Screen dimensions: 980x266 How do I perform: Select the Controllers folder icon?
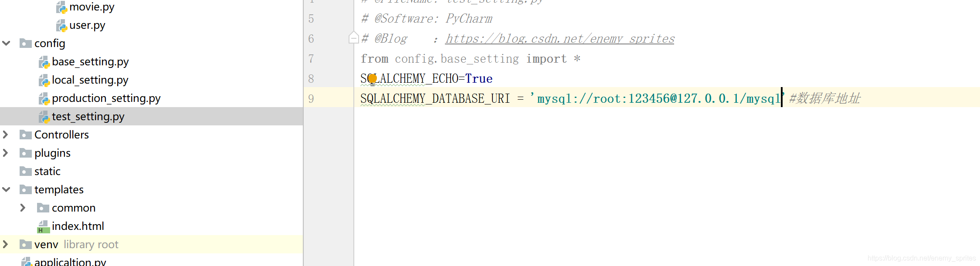(26, 135)
